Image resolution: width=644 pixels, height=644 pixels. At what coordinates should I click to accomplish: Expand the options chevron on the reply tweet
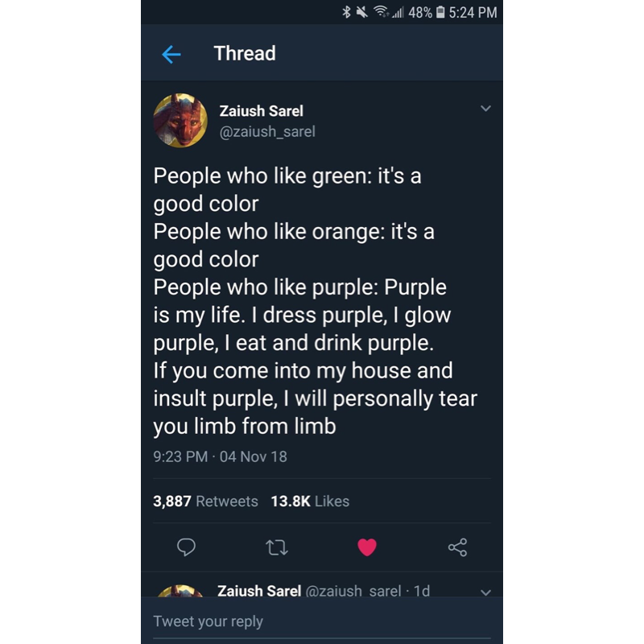(485, 592)
